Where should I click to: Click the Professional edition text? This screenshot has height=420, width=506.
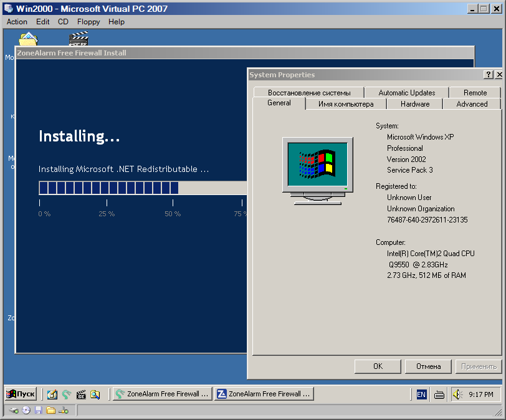tap(404, 148)
